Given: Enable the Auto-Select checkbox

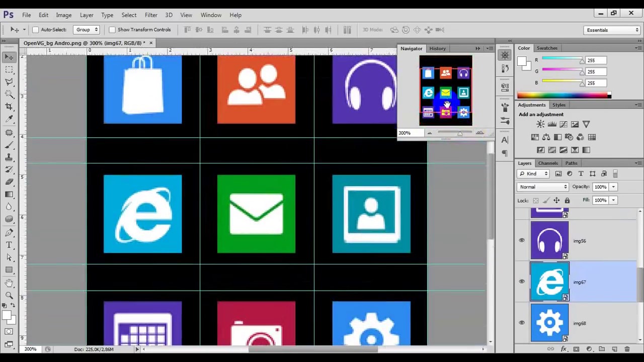Looking at the screenshot, I should click(x=36, y=30).
